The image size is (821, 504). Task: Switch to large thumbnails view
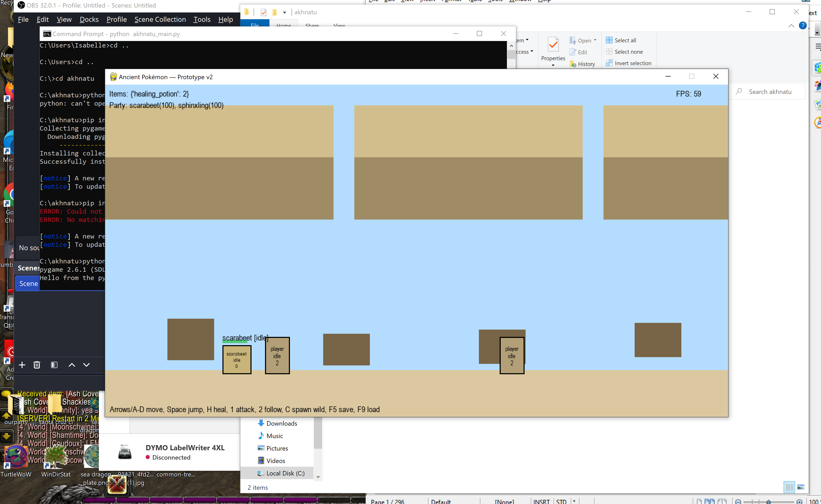pos(801,487)
